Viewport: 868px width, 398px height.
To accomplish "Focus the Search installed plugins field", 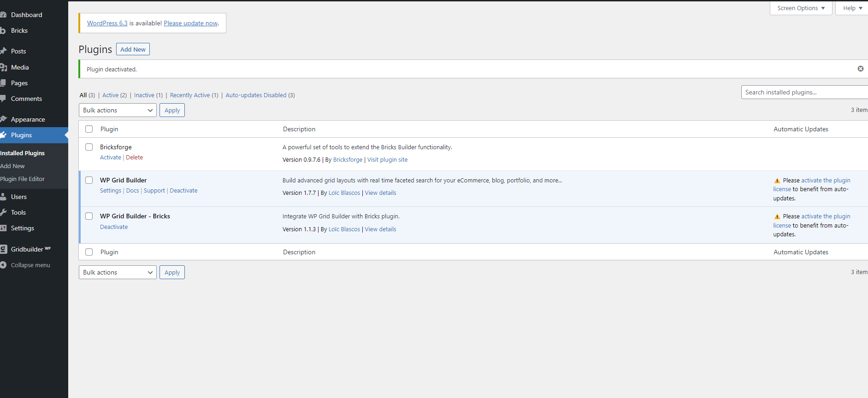I will 804,92.
